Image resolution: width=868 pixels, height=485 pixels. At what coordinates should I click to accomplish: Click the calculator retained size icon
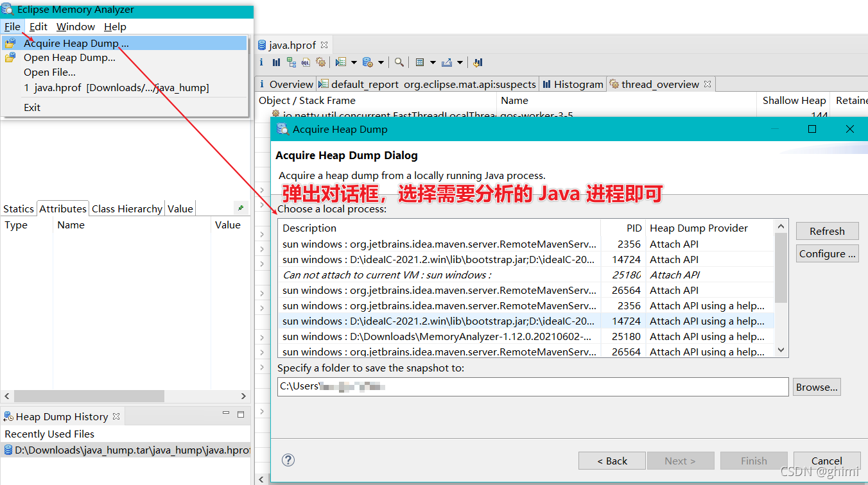(x=420, y=62)
